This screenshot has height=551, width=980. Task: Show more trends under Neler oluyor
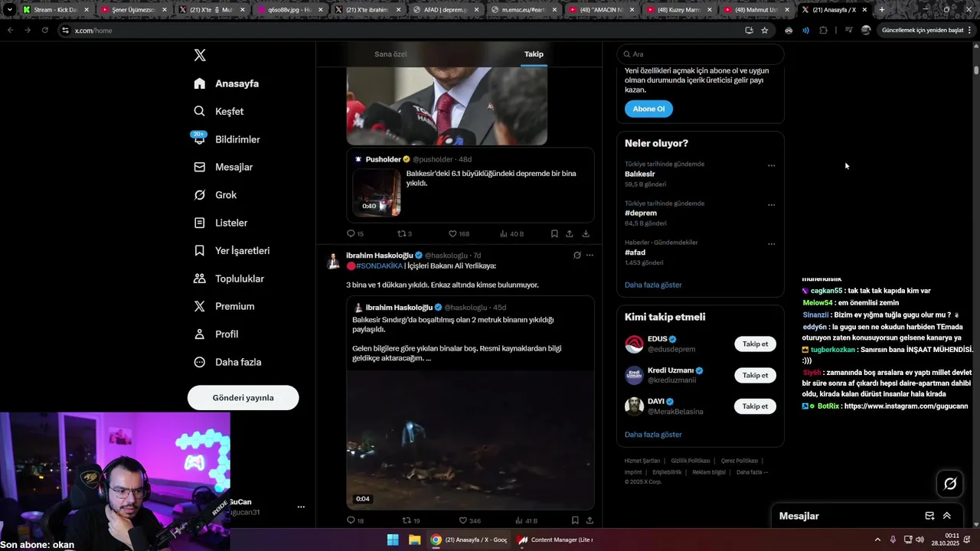(653, 285)
